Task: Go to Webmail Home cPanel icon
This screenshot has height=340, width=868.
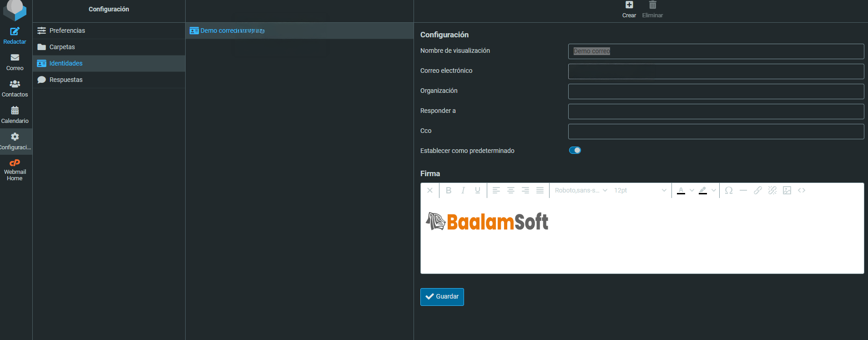Action: tap(15, 170)
